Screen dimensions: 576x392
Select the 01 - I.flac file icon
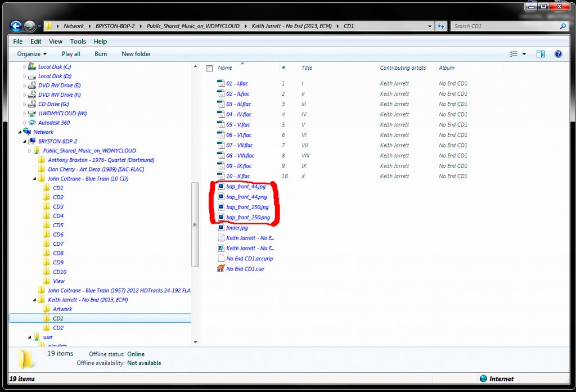pyautogui.click(x=220, y=83)
